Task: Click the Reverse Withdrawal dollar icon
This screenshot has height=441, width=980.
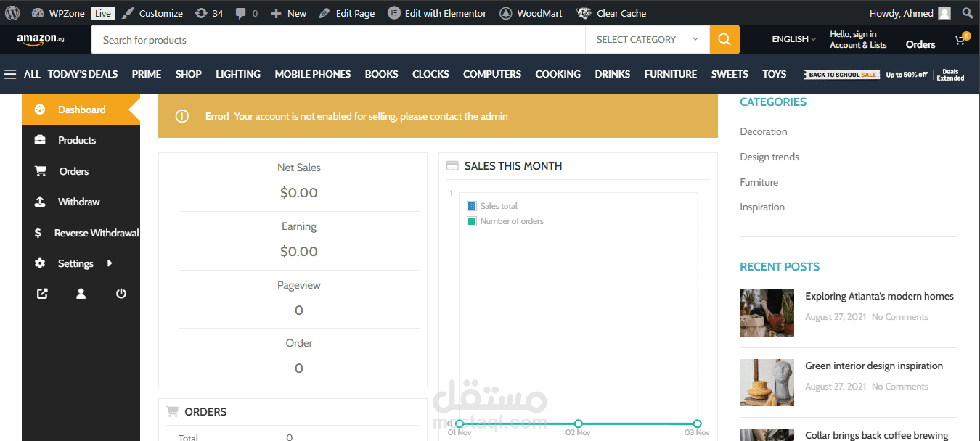Action: (x=38, y=233)
